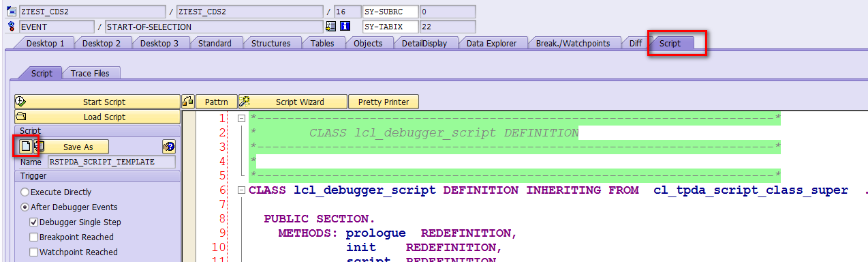The height and width of the screenshot is (262, 868).
Task: Click the info icon near START-OF-SELECTION
Action: (x=345, y=27)
